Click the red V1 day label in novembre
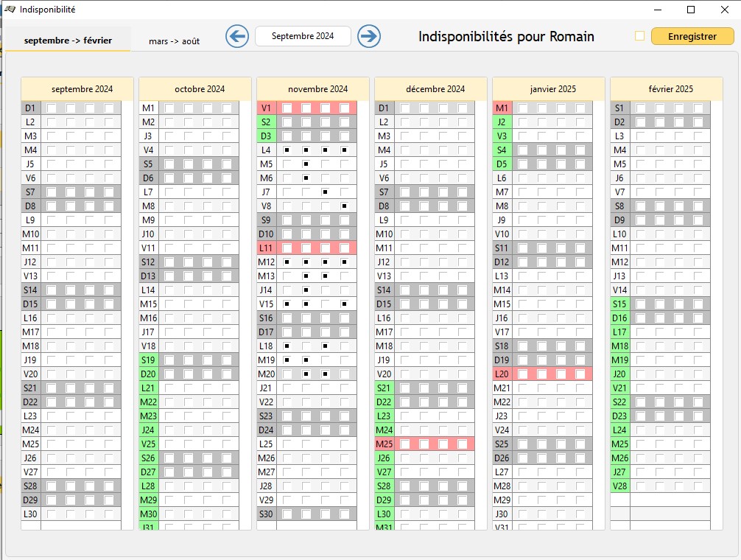 click(266, 108)
